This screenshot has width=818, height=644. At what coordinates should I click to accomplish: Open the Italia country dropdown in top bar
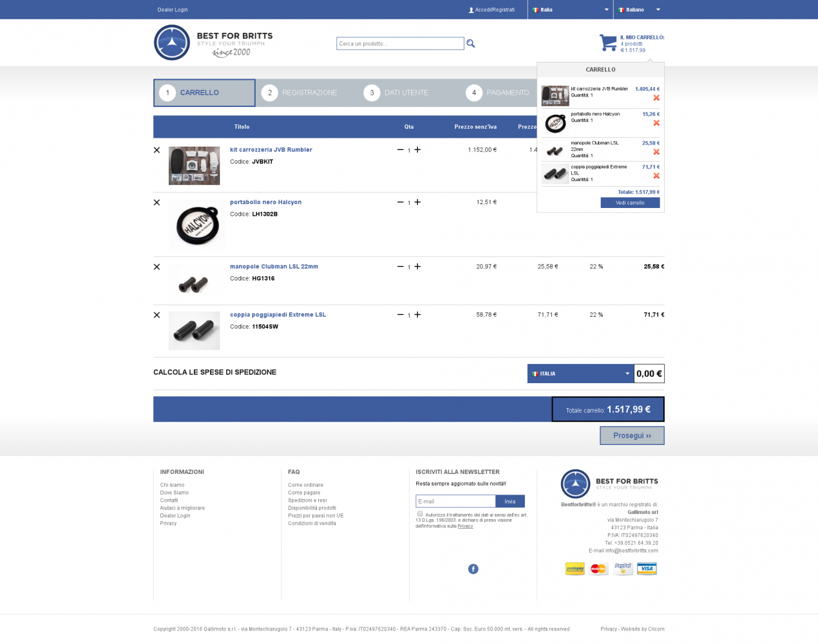coord(570,10)
